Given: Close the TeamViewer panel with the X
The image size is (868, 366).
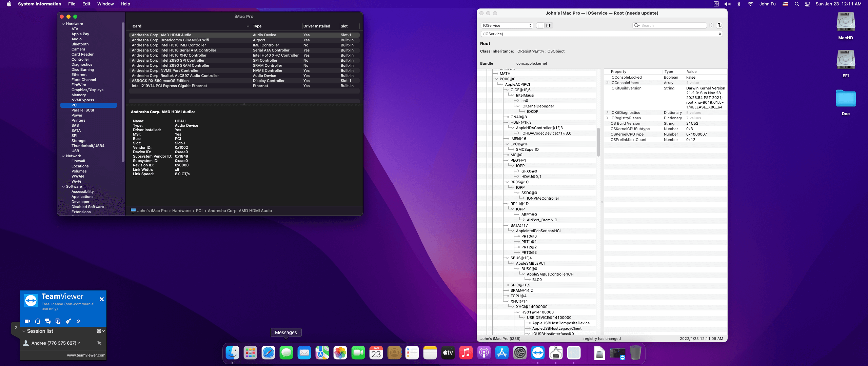Looking at the screenshot, I should point(102,299).
